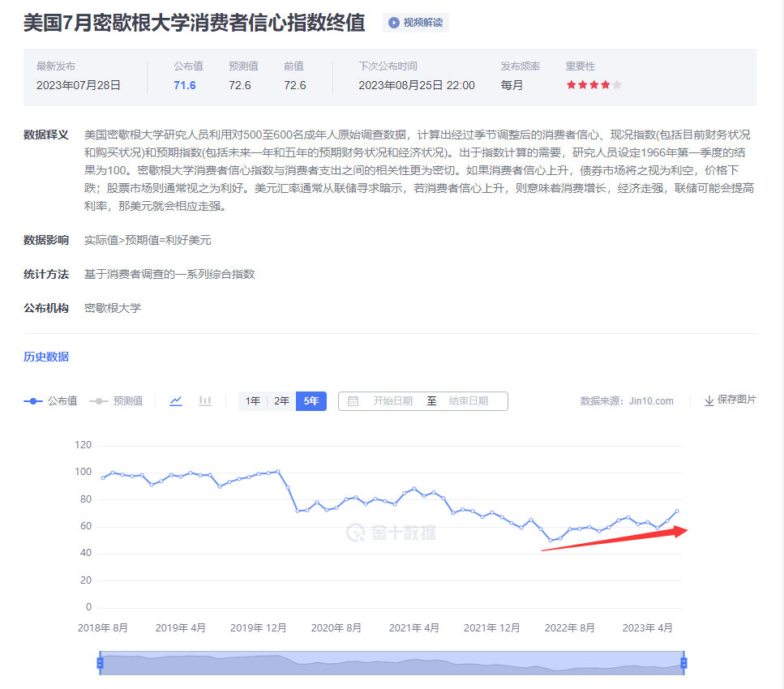Click the 视频解读 button
784x689 pixels.
(x=417, y=23)
